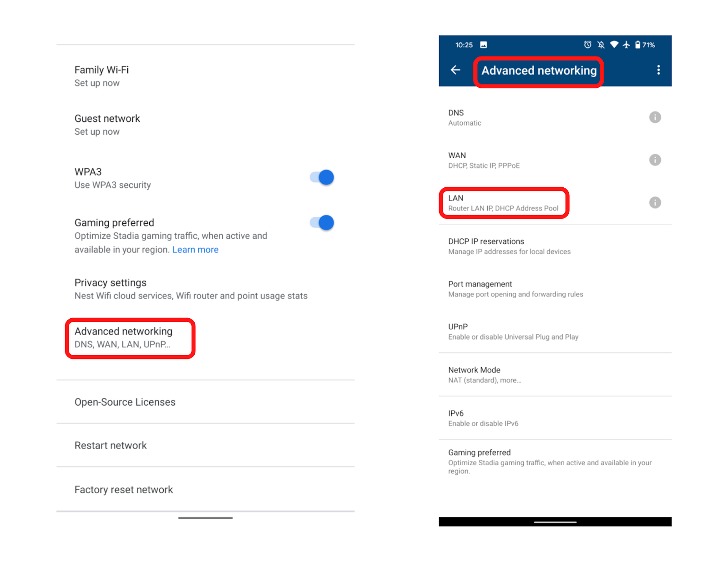Tap the Advanced networking screen title
The height and width of the screenshot is (562, 728).
[x=539, y=70]
